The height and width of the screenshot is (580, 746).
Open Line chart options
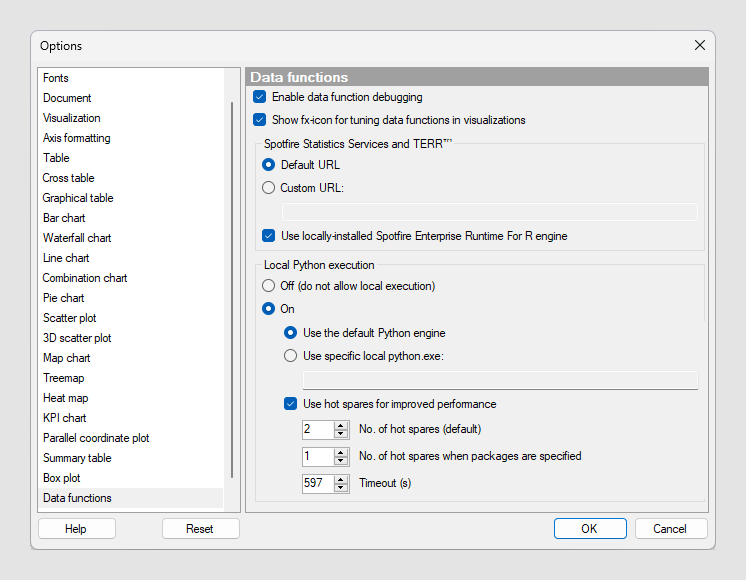130,258
